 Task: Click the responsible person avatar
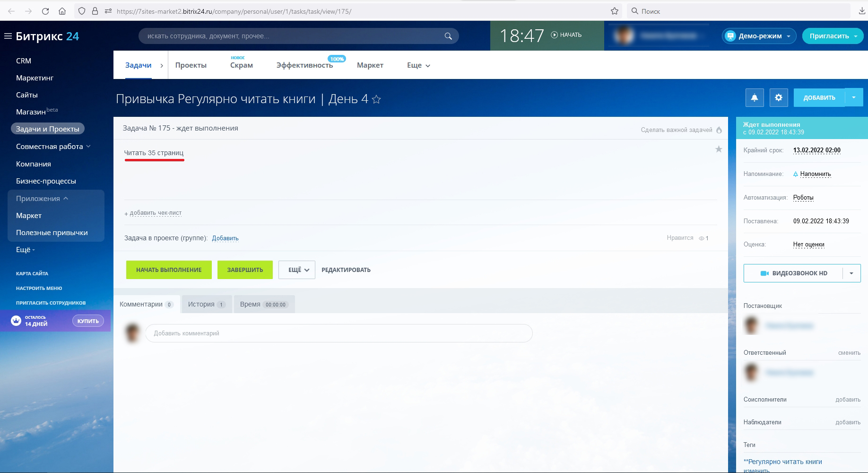pyautogui.click(x=751, y=372)
